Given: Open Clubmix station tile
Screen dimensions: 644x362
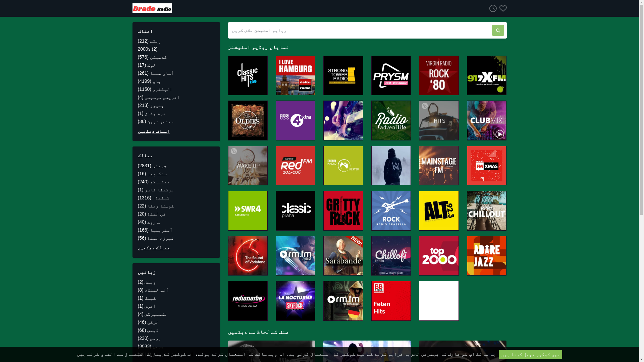Looking at the screenshot, I should tap(487, 121).
